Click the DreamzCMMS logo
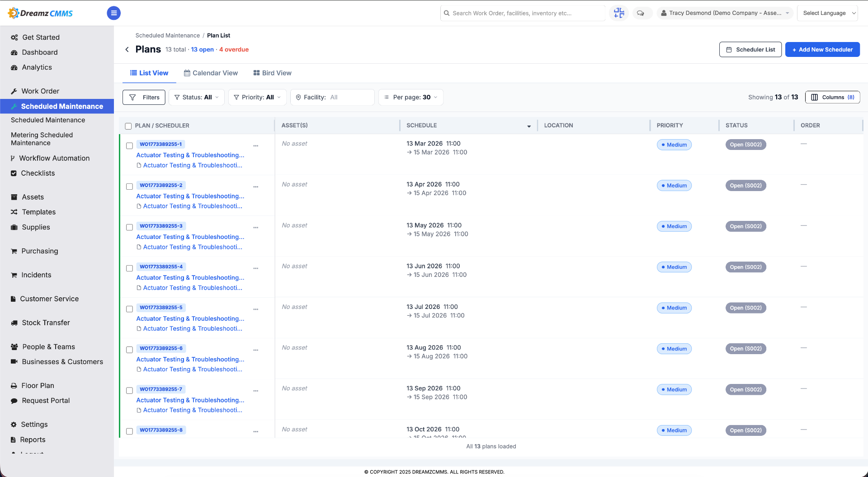This screenshot has height=477, width=868. coord(40,13)
